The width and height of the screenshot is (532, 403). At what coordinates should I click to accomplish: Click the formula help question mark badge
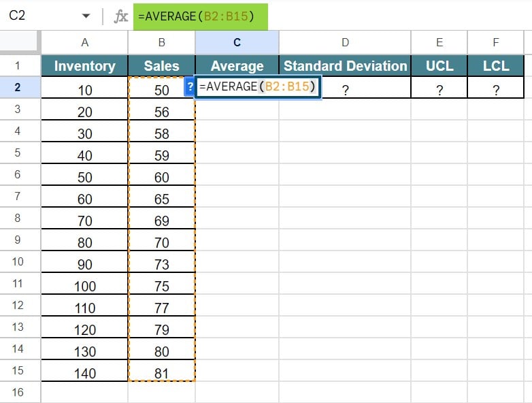pyautogui.click(x=190, y=86)
